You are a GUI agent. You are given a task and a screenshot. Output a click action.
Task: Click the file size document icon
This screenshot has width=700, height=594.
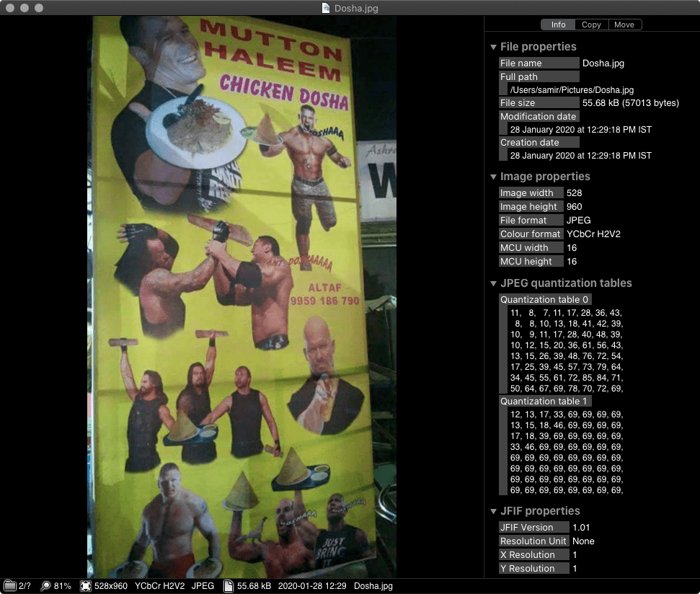click(x=228, y=586)
